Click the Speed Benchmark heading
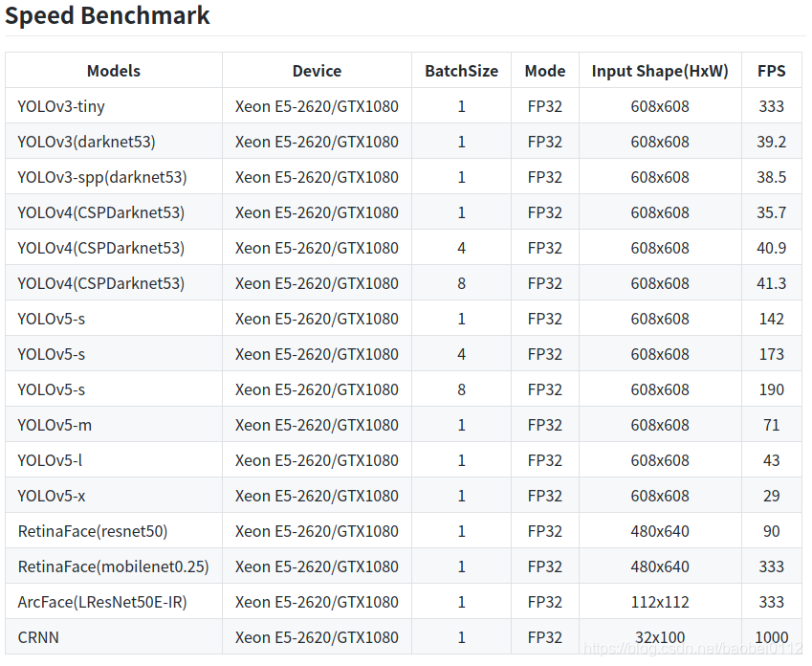 pos(107,16)
